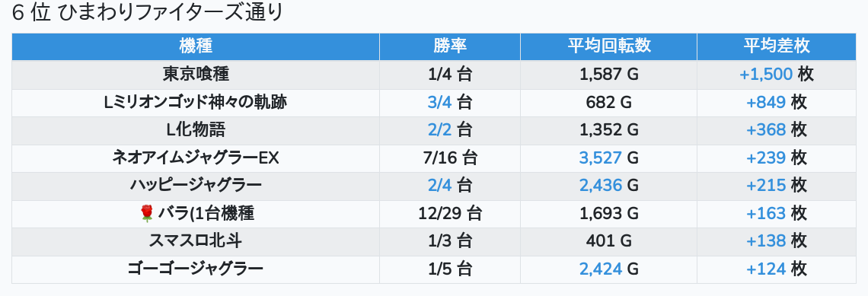This screenshot has height=296, width=868.
Task: Click the 3/4 win rate value
Action: pos(439,103)
